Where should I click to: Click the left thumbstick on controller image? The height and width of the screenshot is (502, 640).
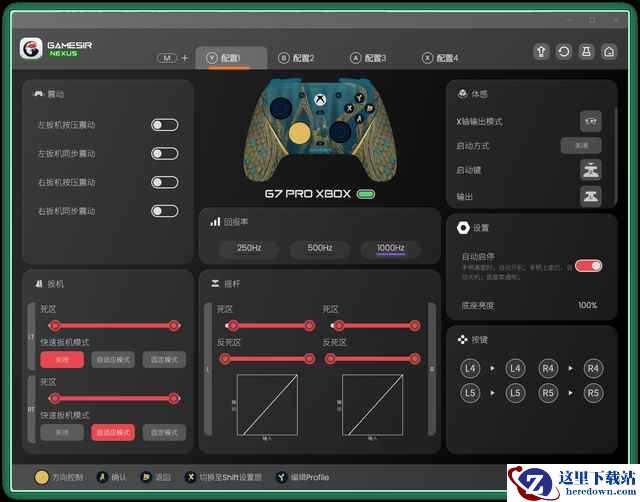pos(280,108)
